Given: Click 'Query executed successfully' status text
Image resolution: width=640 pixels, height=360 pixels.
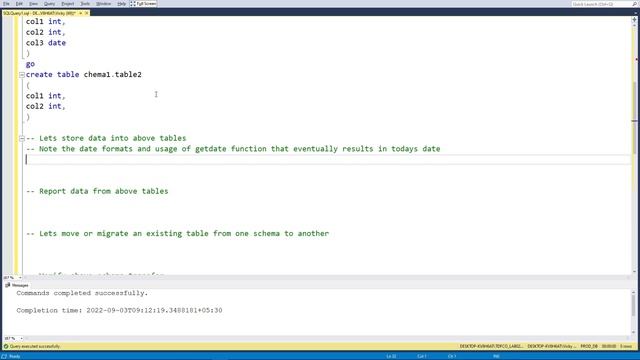Looking at the screenshot, I should point(35,346).
